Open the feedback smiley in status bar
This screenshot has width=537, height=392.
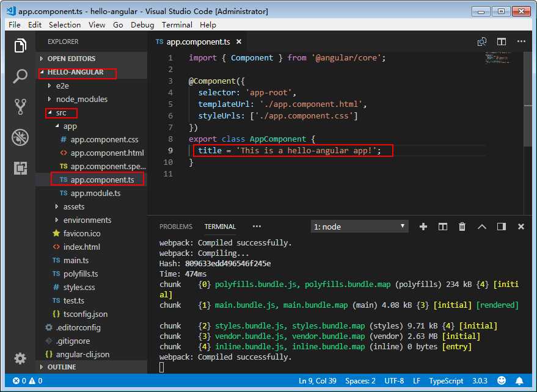tap(502, 380)
